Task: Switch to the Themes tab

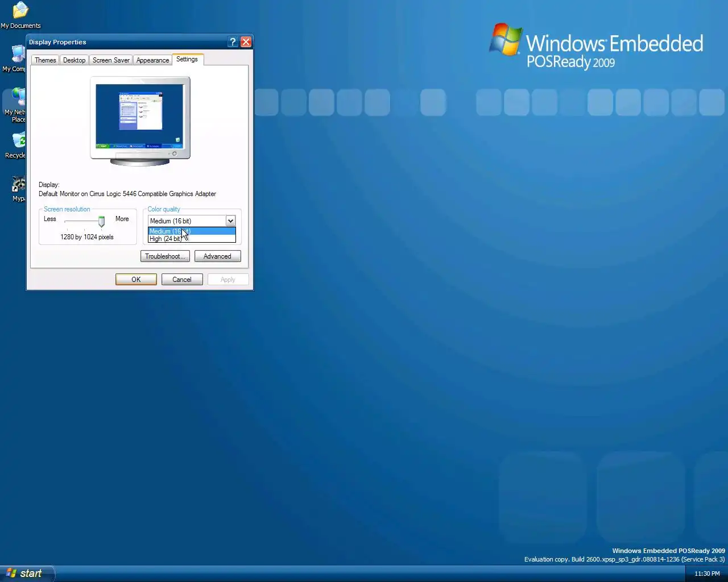Action: [45, 60]
